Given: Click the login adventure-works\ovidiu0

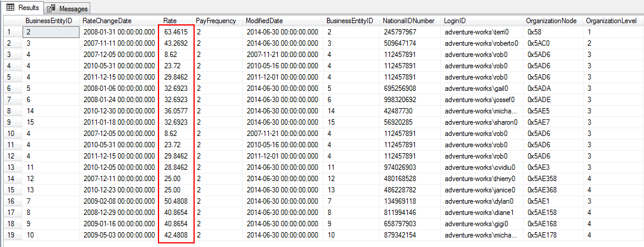Looking at the screenshot, I should 481,167.
